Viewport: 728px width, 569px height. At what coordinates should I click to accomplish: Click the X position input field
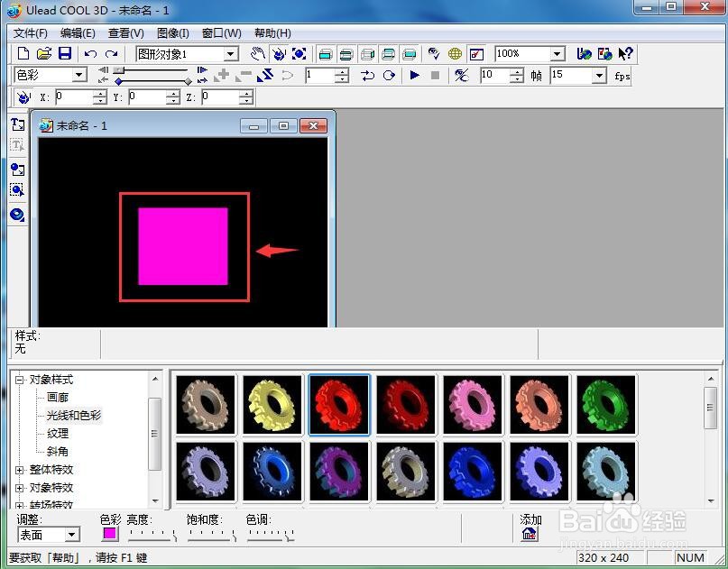tap(74, 97)
